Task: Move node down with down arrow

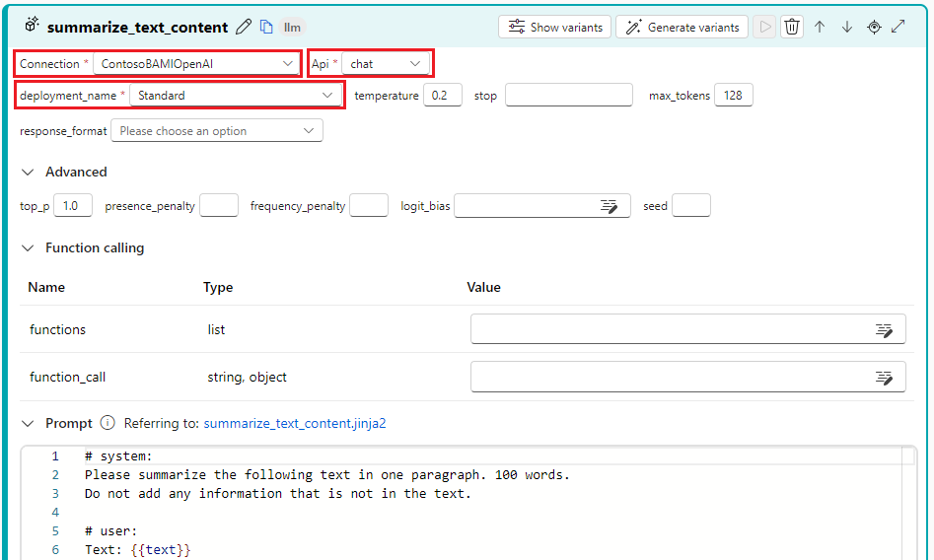Action: pos(846,27)
